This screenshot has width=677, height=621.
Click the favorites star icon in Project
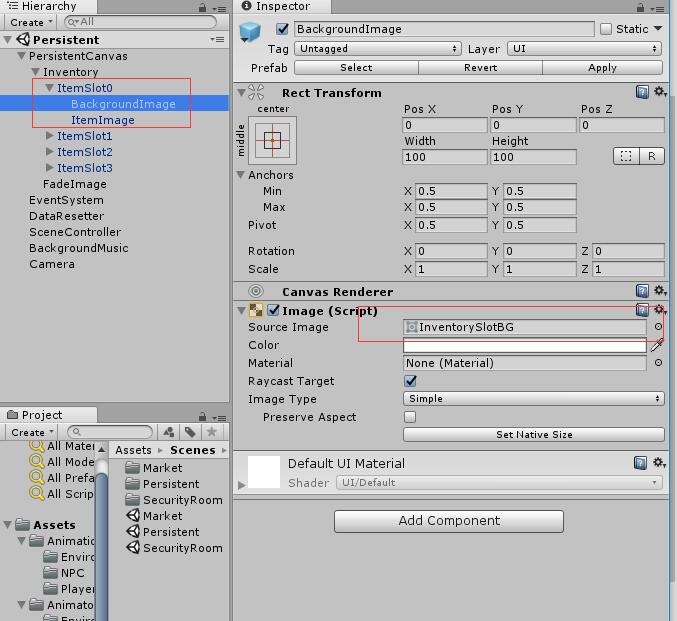point(212,432)
